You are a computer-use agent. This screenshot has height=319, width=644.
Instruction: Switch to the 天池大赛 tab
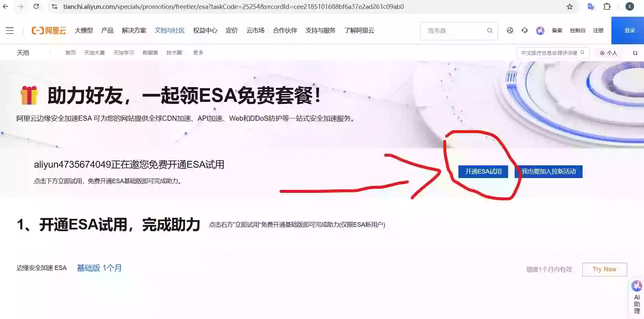[94, 52]
